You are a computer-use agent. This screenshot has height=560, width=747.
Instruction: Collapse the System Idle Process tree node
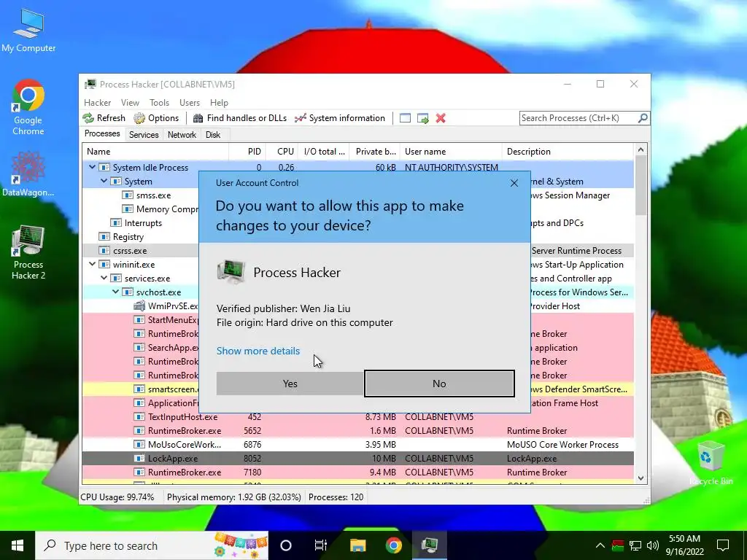93,167
